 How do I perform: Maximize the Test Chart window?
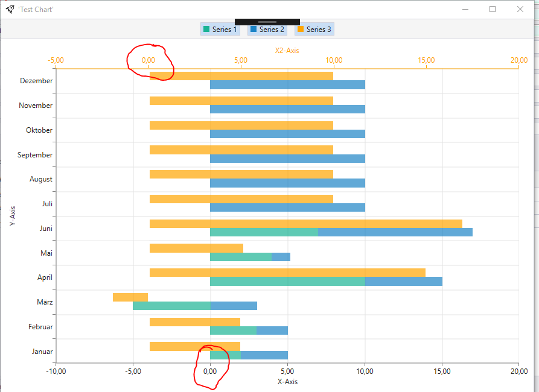click(493, 9)
